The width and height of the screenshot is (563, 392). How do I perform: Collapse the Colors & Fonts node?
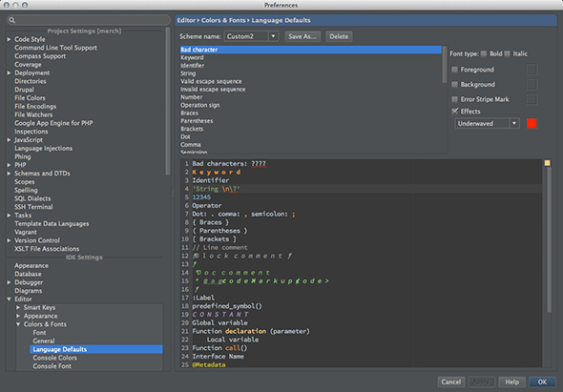click(18, 324)
